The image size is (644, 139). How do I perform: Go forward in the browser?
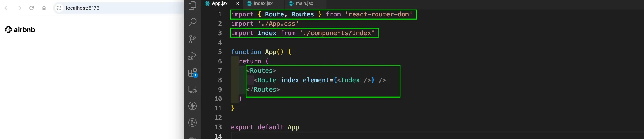(19, 8)
